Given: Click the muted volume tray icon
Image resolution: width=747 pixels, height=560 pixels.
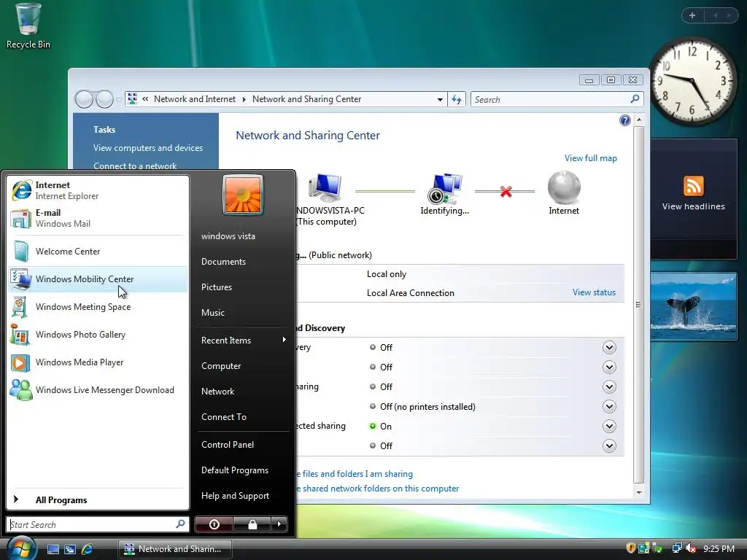Looking at the screenshot, I should (x=691, y=548).
